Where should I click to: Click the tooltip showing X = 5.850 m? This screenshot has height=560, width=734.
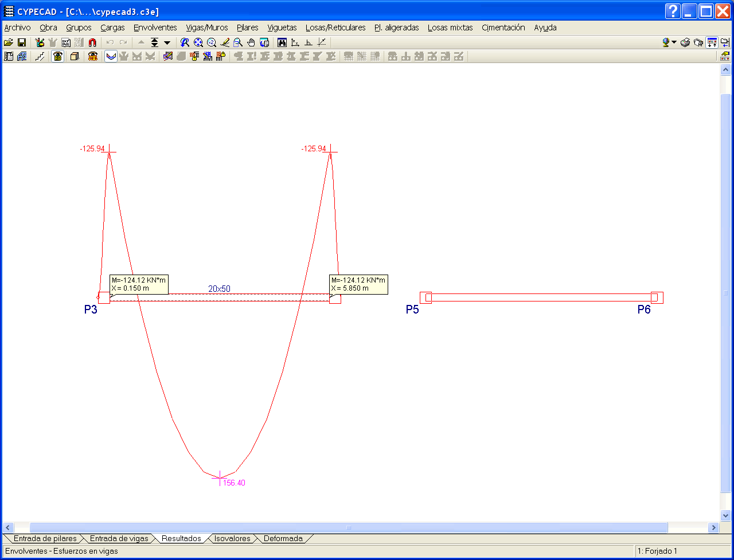(358, 284)
